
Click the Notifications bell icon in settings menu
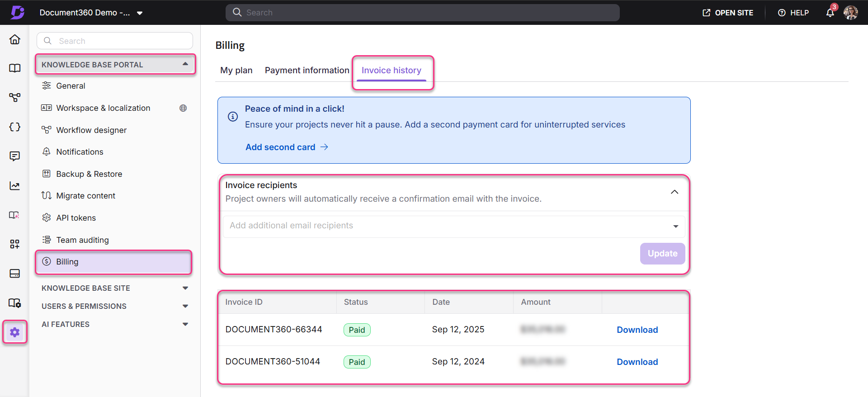(46, 151)
